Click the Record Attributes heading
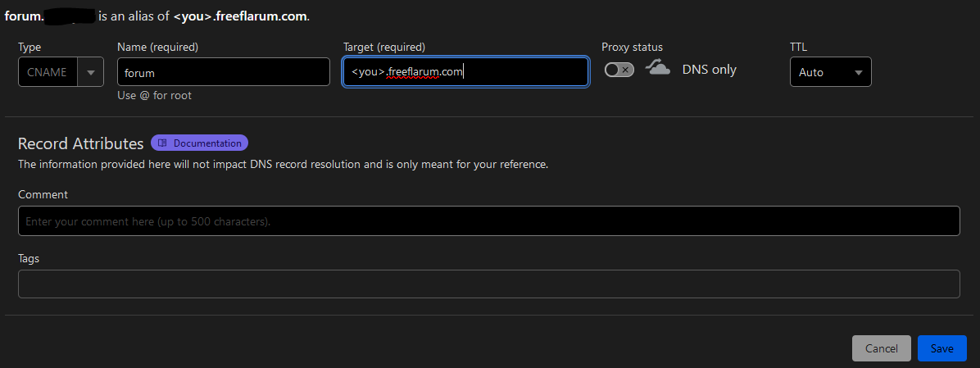Screen dimensions: 980x368 click(x=80, y=143)
